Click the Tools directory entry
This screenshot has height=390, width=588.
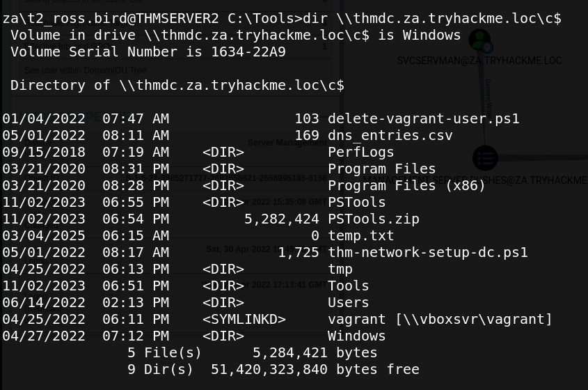pyautogui.click(x=348, y=286)
